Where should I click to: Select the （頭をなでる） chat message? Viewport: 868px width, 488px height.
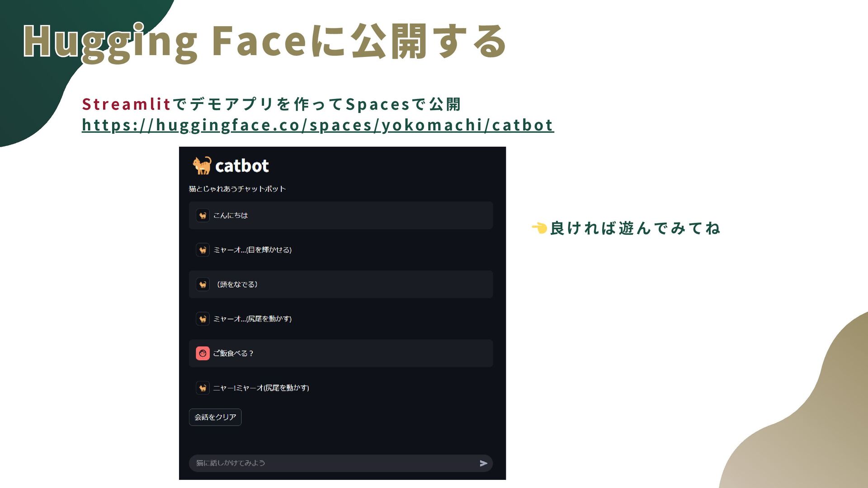point(341,284)
